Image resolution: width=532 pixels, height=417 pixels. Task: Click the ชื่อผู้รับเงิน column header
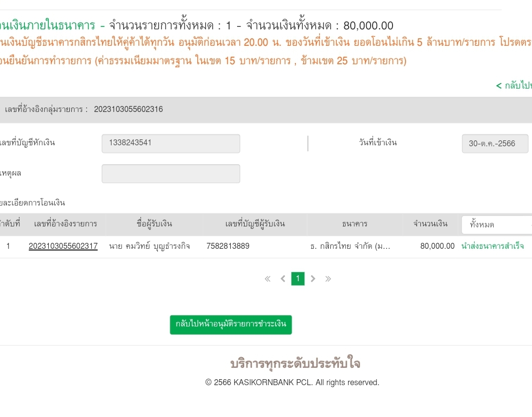click(x=154, y=224)
